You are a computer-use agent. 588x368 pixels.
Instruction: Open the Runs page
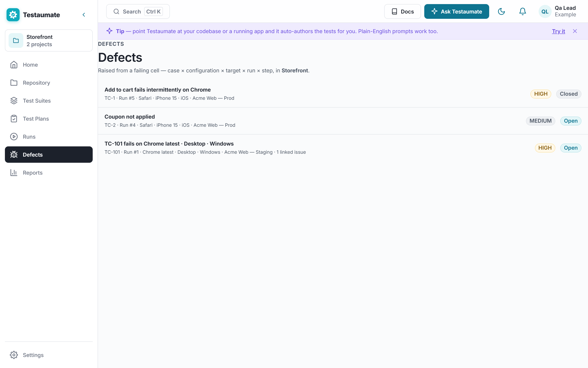49,137
